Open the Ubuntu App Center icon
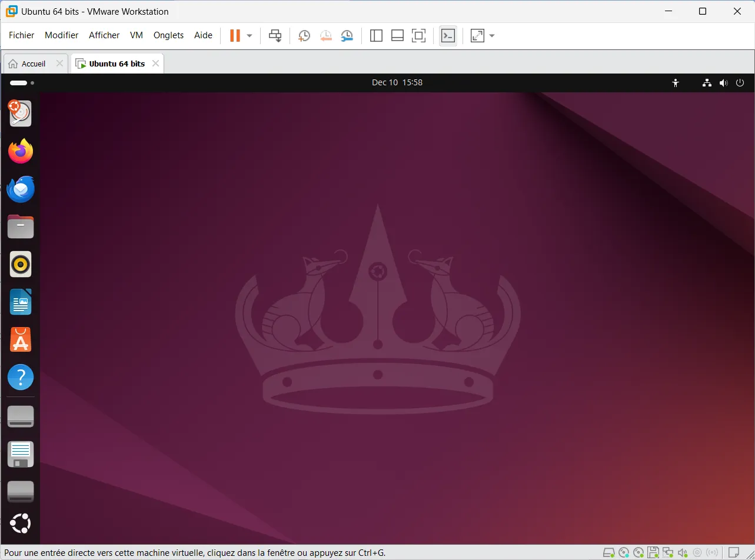Image resolution: width=755 pixels, height=560 pixels. coord(21,340)
